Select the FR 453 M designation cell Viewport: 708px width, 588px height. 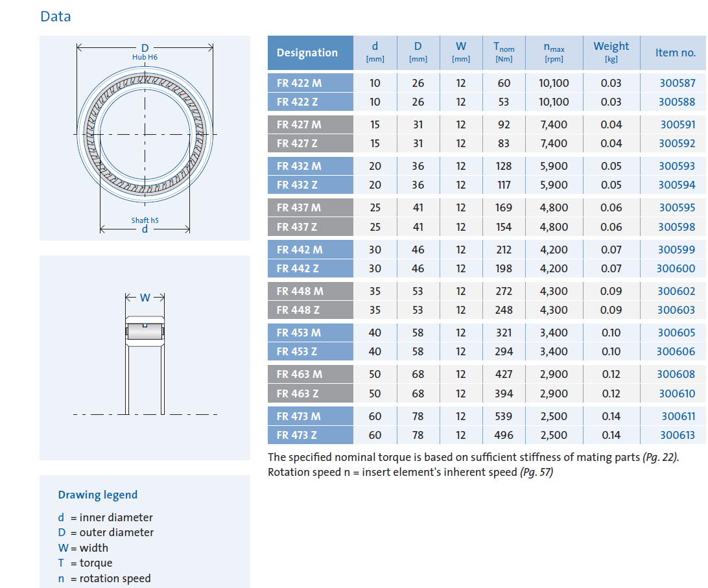[310, 333]
